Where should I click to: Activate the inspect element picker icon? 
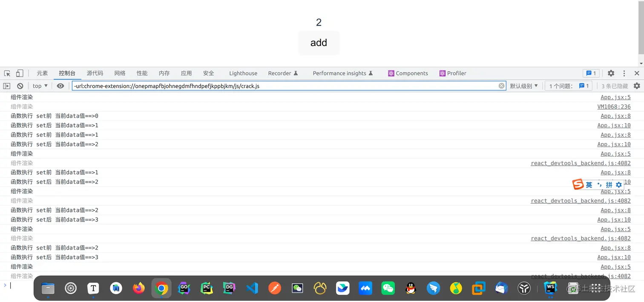[7, 73]
